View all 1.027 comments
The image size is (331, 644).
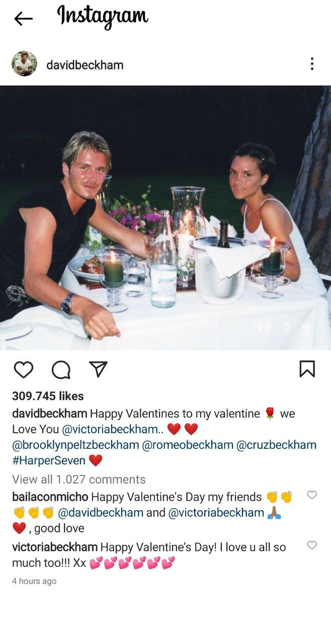(79, 479)
